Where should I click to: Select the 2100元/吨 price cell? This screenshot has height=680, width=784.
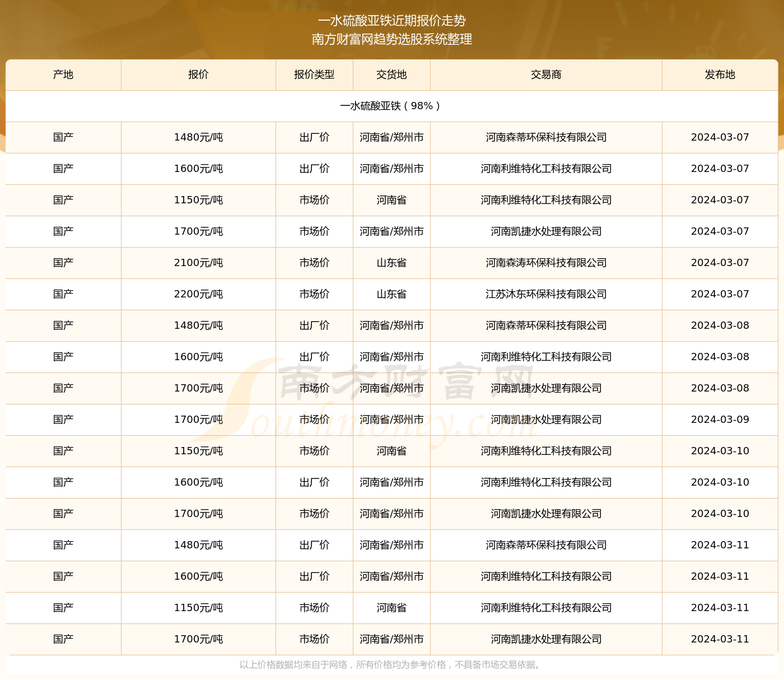point(198,263)
